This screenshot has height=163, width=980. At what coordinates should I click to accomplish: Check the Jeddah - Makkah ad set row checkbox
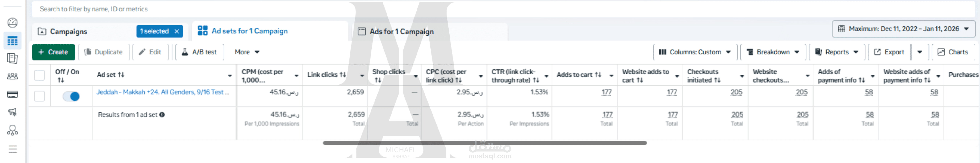pos(39,96)
